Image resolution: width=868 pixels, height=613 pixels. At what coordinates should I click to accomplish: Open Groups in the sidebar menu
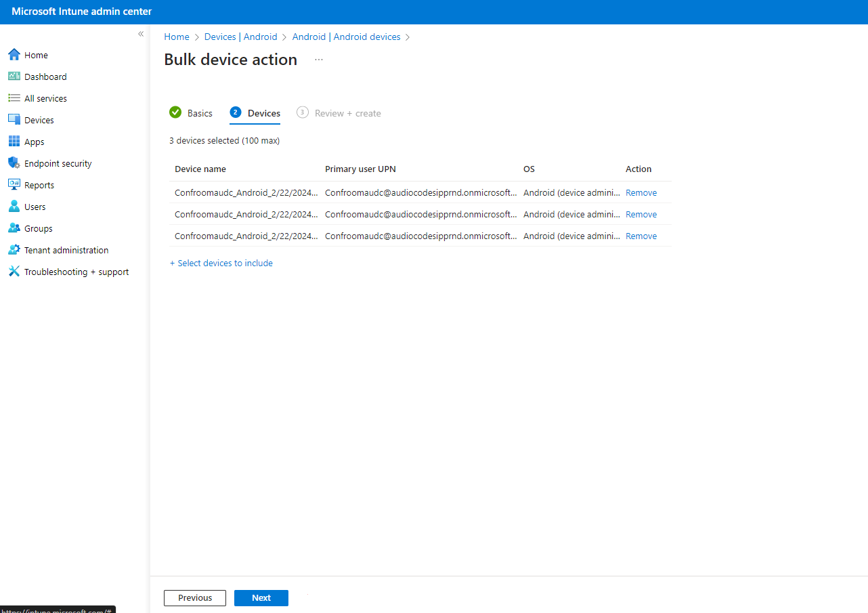(39, 228)
